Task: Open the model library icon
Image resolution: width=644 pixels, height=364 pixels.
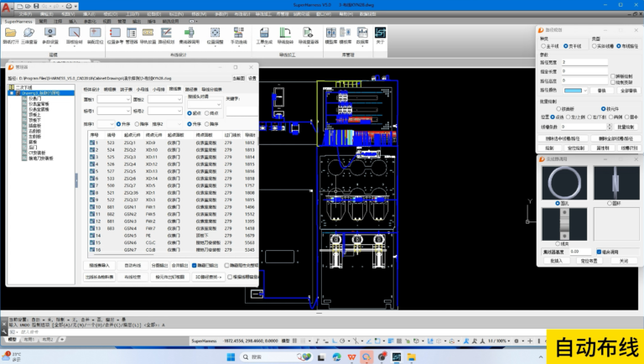Action: (x=331, y=33)
